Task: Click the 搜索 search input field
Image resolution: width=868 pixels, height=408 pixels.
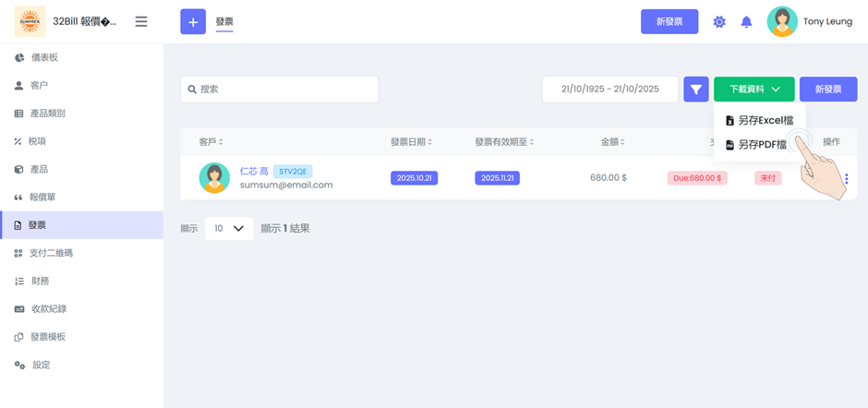Action: (279, 90)
